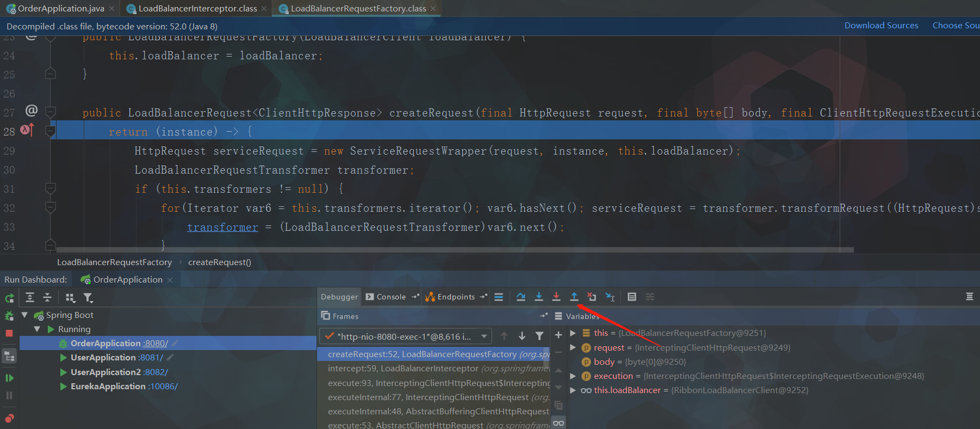Toggle the frames filter funnel icon
Viewport: 980px width, 429px height.
coord(539,336)
